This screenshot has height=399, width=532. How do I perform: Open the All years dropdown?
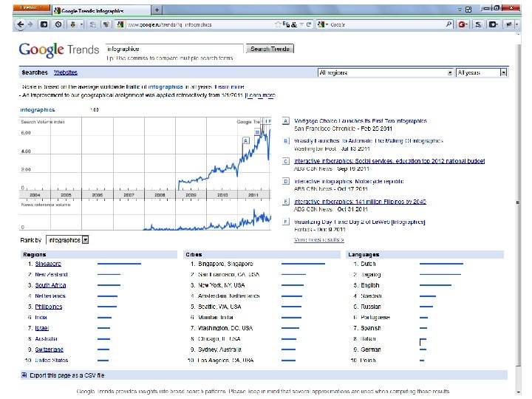(482, 72)
